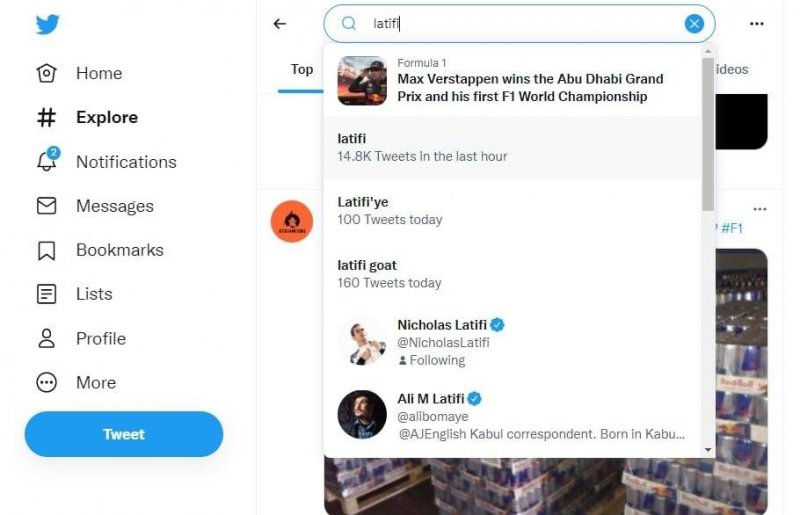Expand the More sidebar menu
The height and width of the screenshot is (515, 800).
[95, 382]
